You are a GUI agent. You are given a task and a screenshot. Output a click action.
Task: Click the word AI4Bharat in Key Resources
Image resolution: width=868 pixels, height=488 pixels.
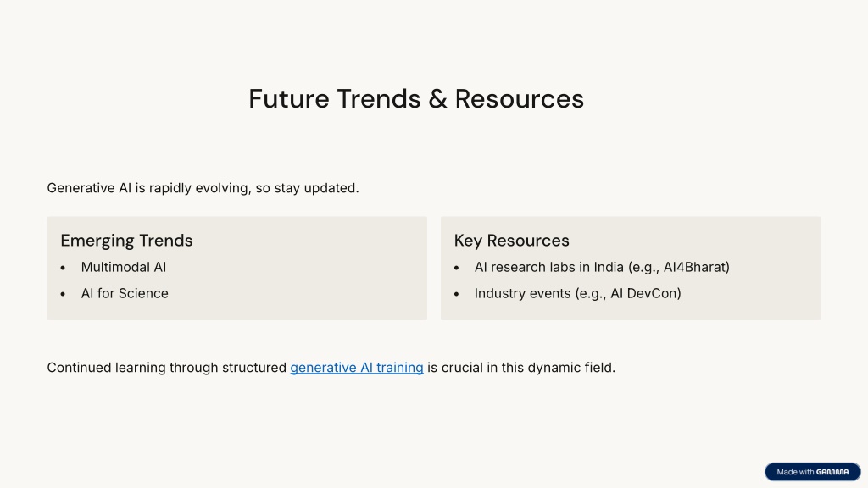click(694, 267)
